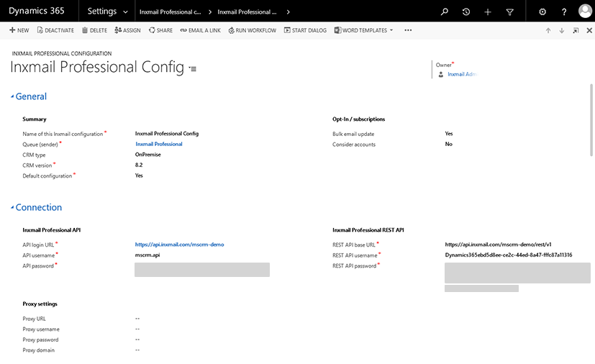Open the advanced find funnel icon
Screen dimensions: 595x364
[509, 12]
